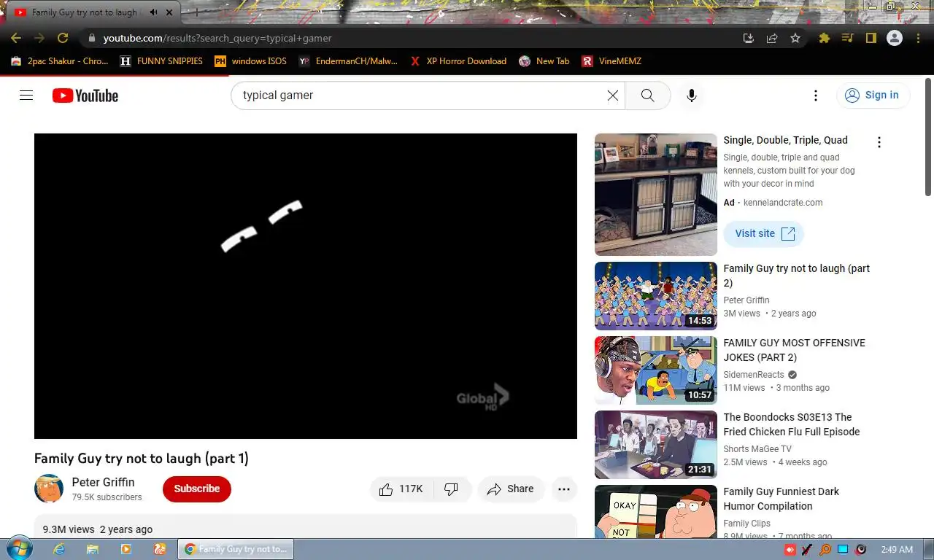
Task: Close the Family Guy browser tab
Action: 169,12
